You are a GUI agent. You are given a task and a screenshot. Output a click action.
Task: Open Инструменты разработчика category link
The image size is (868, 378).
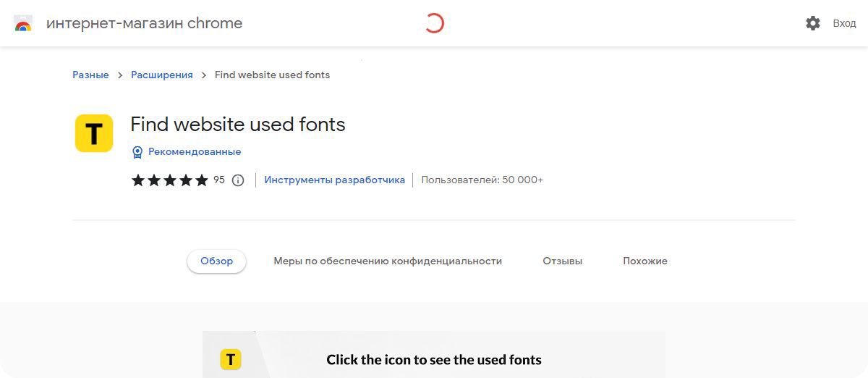334,180
